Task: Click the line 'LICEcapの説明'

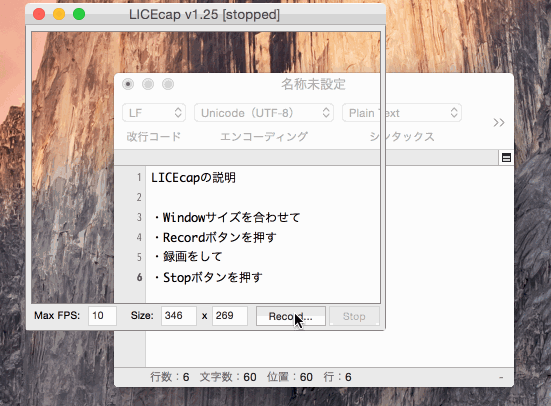Action: click(193, 178)
